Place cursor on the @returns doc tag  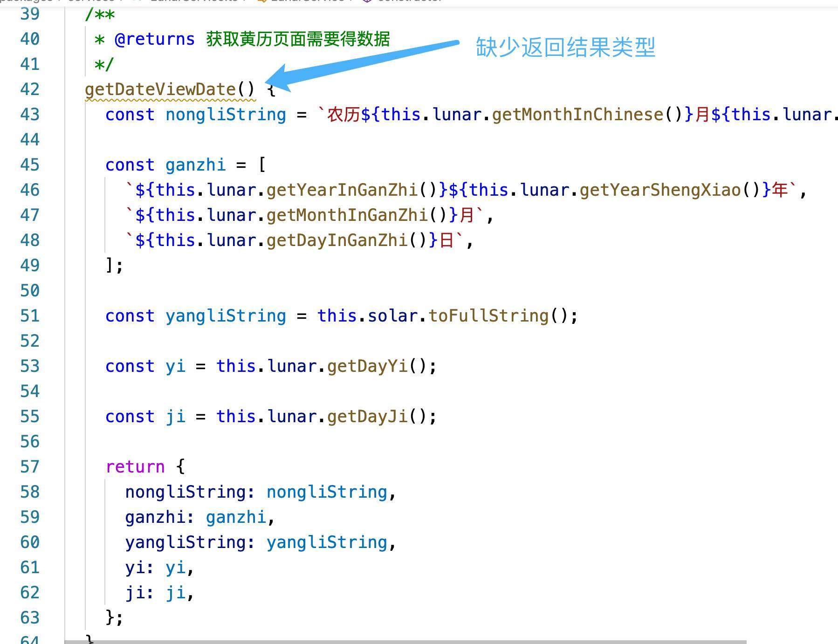[x=154, y=39]
